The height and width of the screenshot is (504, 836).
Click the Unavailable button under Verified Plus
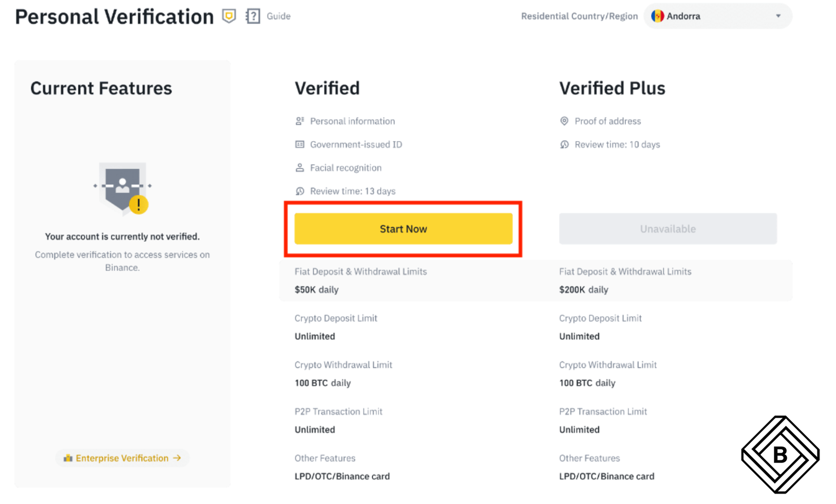point(668,229)
